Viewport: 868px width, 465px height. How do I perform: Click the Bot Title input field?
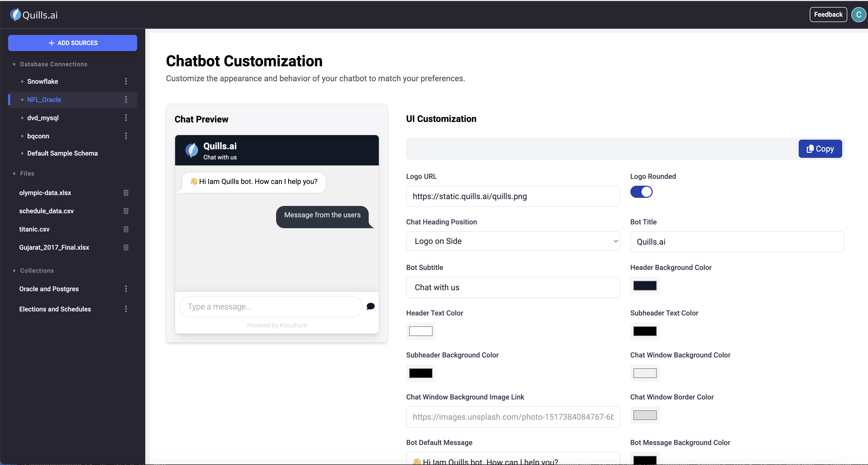coord(737,242)
